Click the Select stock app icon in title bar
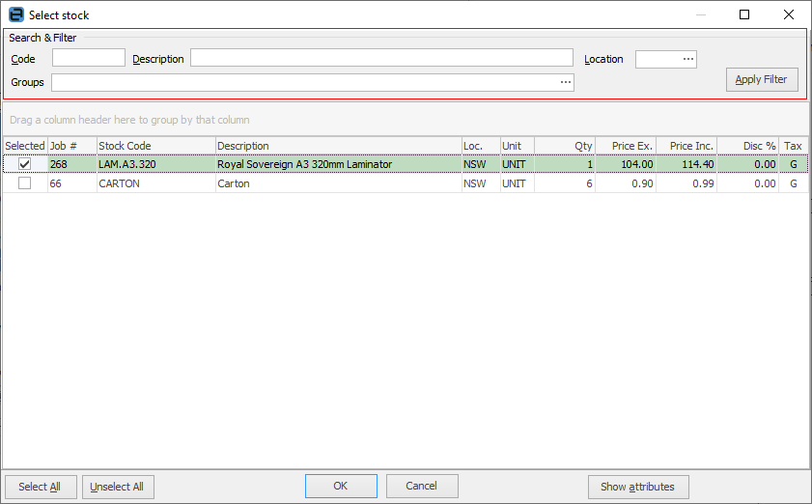 click(x=16, y=14)
